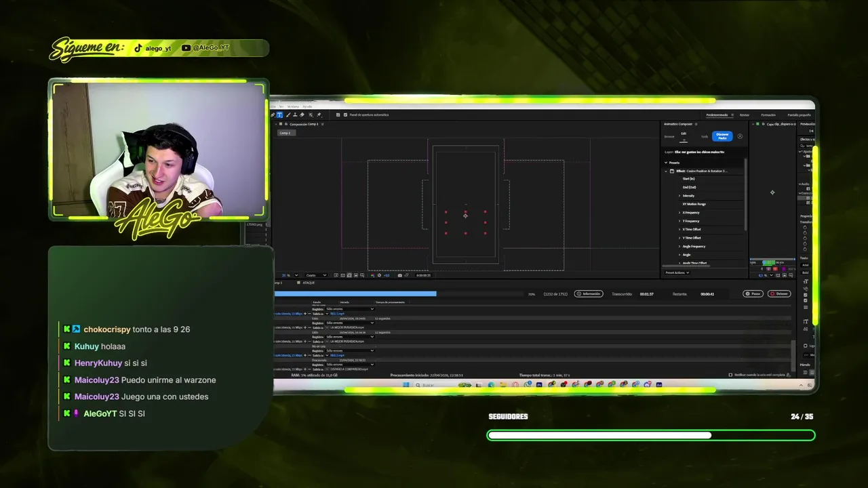Click the Discover Packs button
This screenshot has width=868, height=488.
coord(722,136)
